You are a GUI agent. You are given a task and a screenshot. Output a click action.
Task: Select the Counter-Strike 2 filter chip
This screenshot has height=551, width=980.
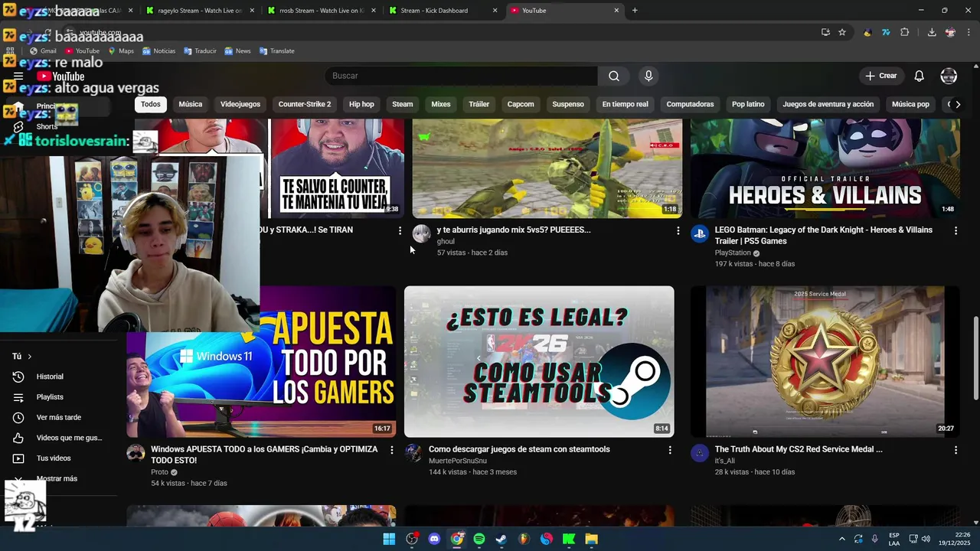[305, 104]
